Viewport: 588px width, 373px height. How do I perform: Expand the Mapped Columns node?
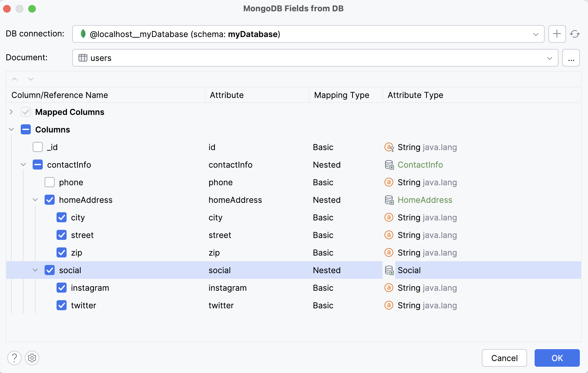11,112
